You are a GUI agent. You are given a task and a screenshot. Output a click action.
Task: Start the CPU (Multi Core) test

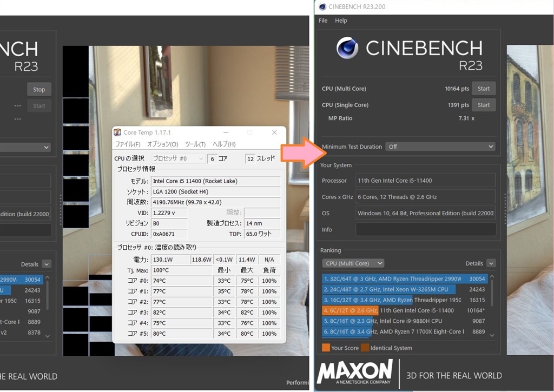484,89
